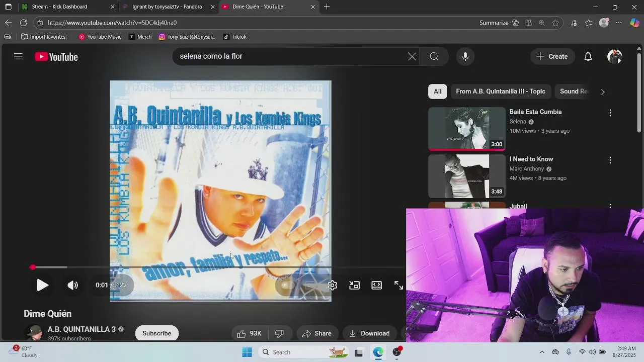Click the red playhead scrubber dot
The image size is (644, 362).
tap(33, 267)
